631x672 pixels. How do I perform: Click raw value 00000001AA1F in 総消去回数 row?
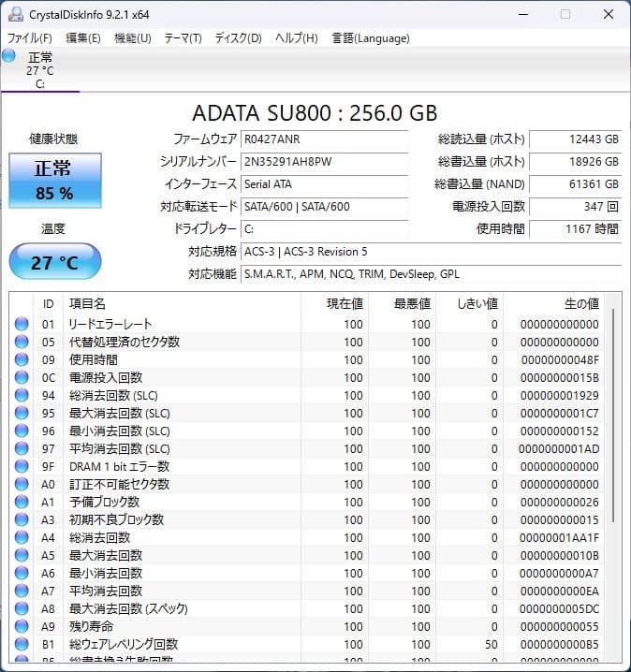[559, 538]
